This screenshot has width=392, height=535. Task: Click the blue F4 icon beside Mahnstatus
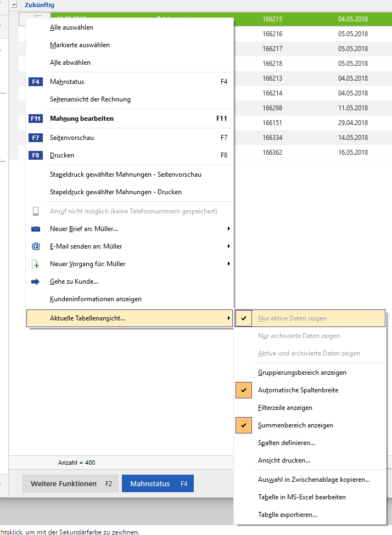tap(36, 82)
